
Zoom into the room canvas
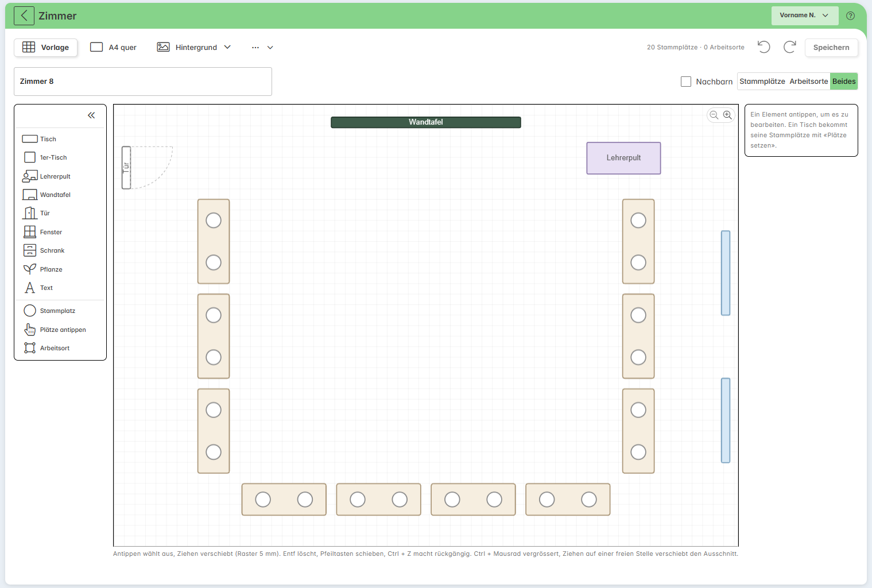tap(728, 115)
